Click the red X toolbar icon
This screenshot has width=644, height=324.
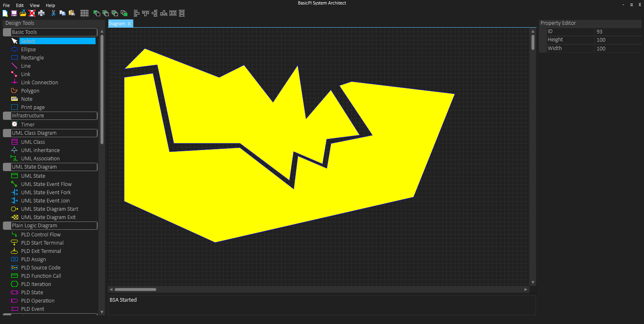tap(32, 13)
